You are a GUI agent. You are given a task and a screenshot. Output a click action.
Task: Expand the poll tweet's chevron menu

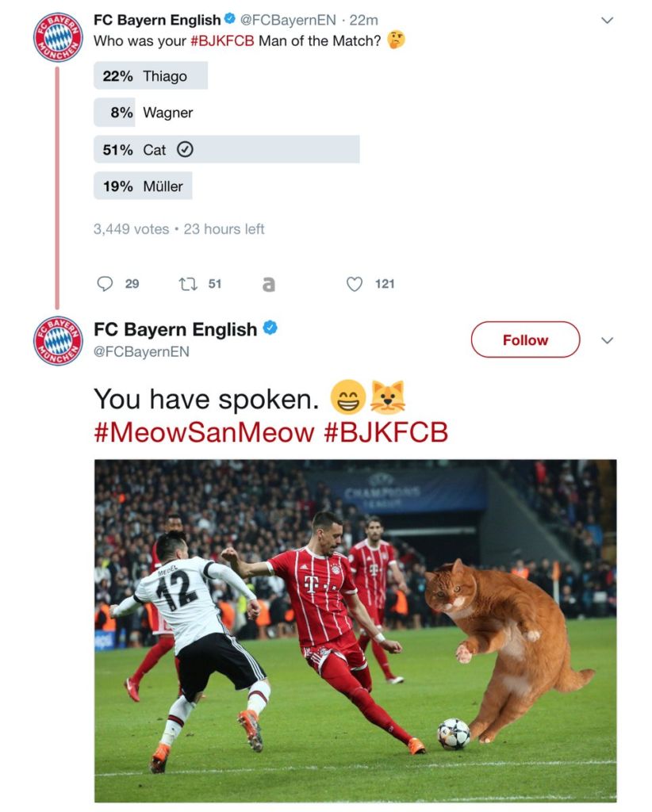[607, 21]
